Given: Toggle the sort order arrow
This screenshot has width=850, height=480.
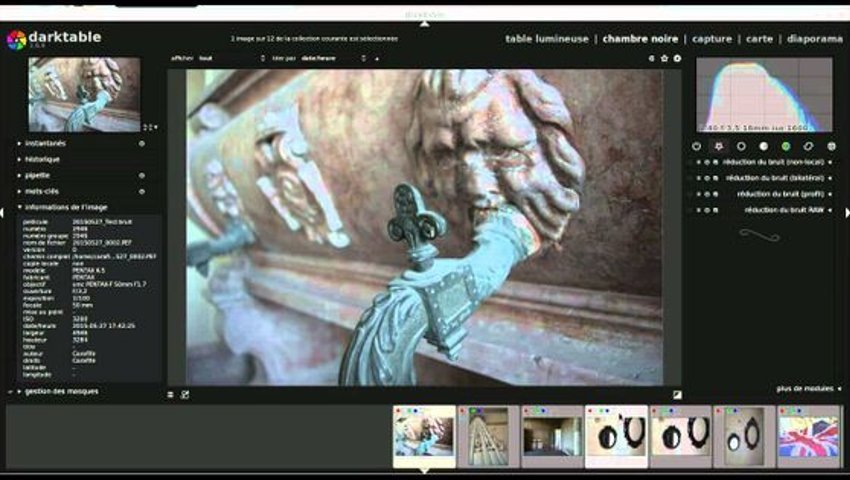Looking at the screenshot, I should tap(377, 58).
